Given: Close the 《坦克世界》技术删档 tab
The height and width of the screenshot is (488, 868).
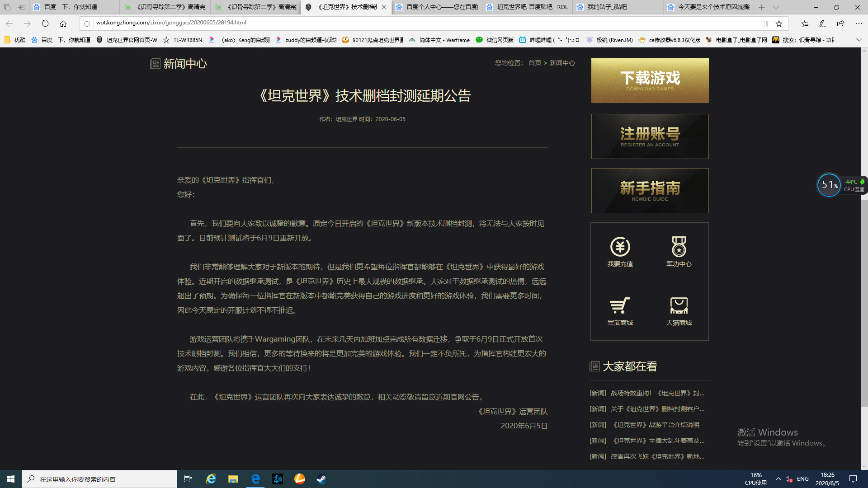Looking at the screenshot, I should pos(384,7).
